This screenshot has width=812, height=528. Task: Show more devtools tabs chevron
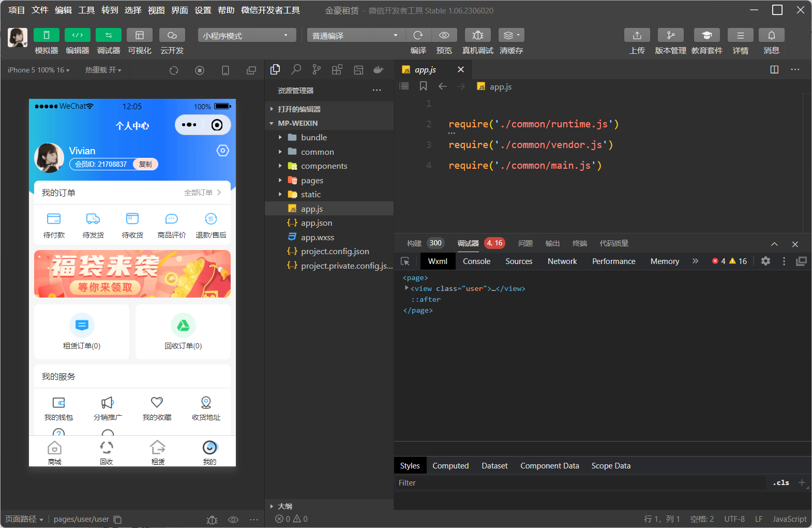[695, 261]
